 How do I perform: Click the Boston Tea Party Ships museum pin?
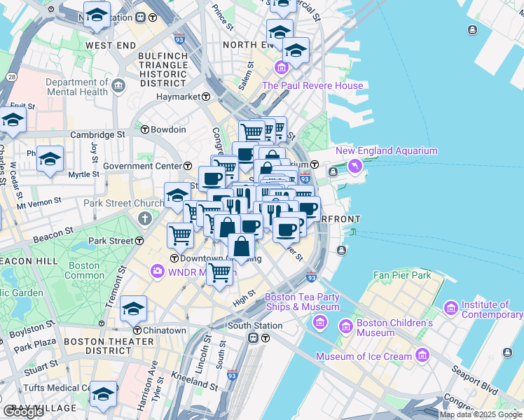click(320, 322)
